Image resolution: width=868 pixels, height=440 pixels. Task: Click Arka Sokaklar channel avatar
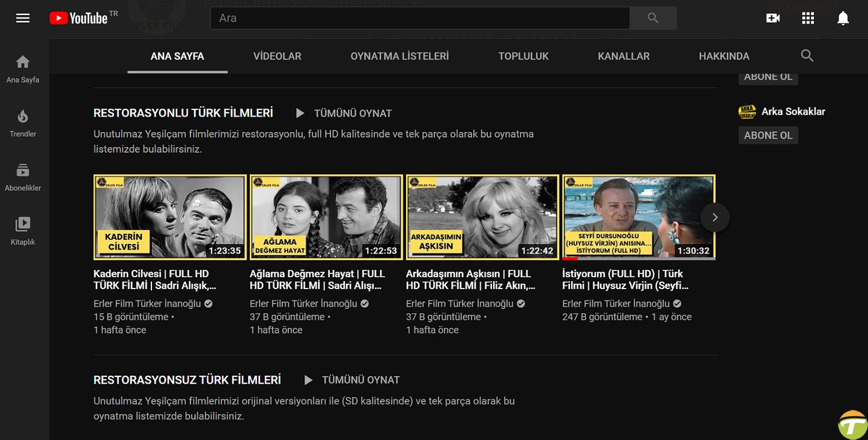[x=747, y=112]
